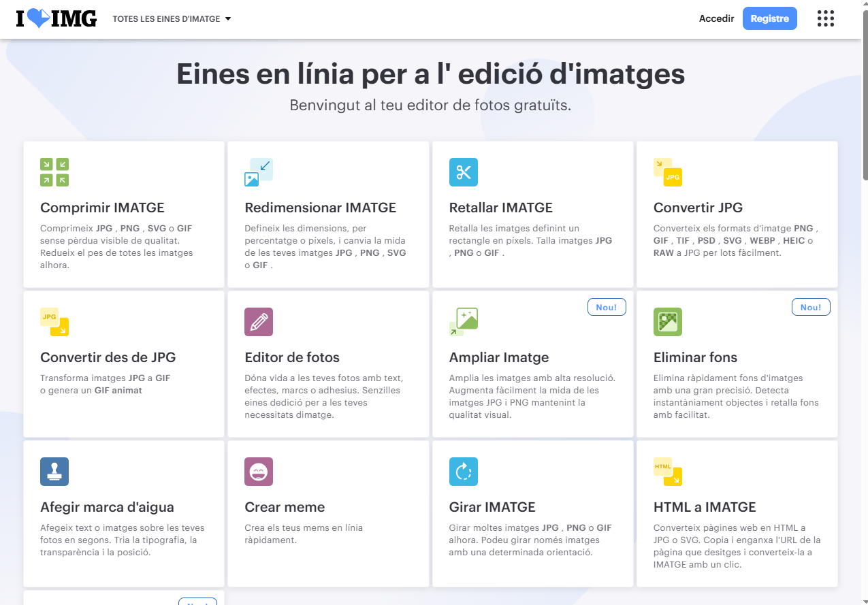Click the Nou! badge on Eliminar fons
868x605 pixels.
[x=811, y=307]
